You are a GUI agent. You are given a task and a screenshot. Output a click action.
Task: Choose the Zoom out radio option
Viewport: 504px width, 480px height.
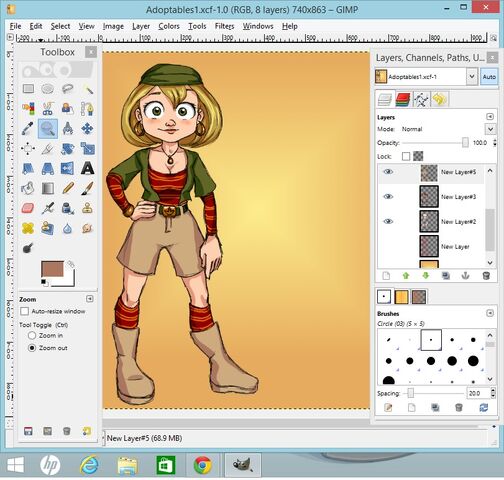[x=32, y=348]
